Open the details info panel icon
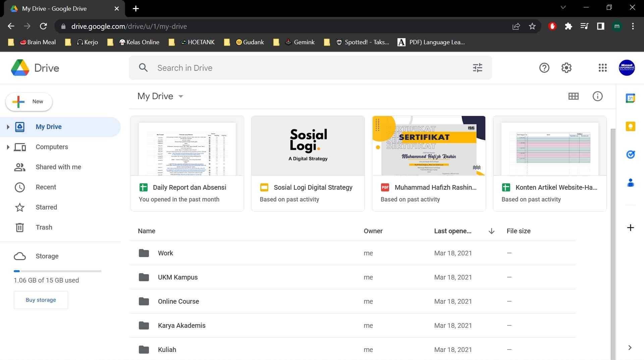 click(x=597, y=96)
